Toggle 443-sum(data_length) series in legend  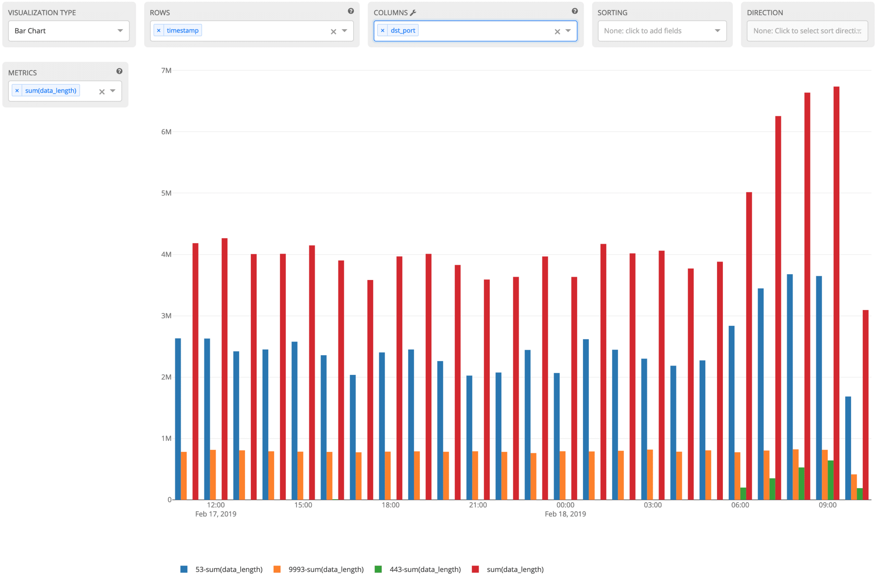[x=425, y=569]
